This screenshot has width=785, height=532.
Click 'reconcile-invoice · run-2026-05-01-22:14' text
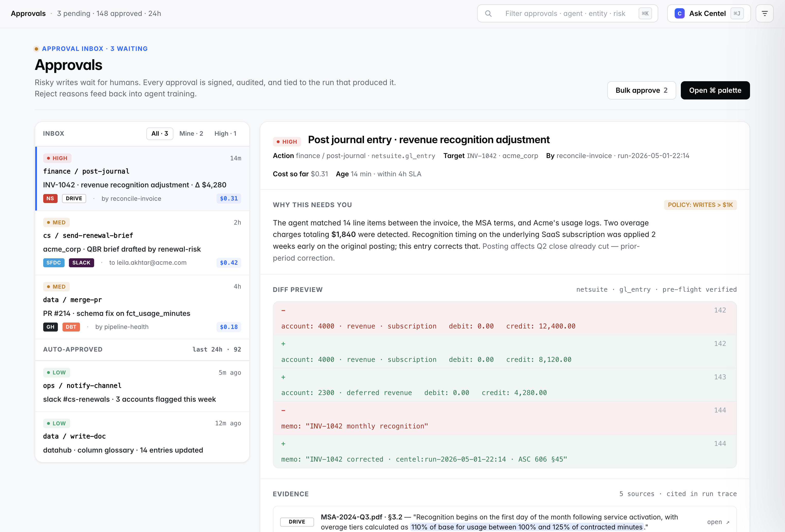coord(623,156)
